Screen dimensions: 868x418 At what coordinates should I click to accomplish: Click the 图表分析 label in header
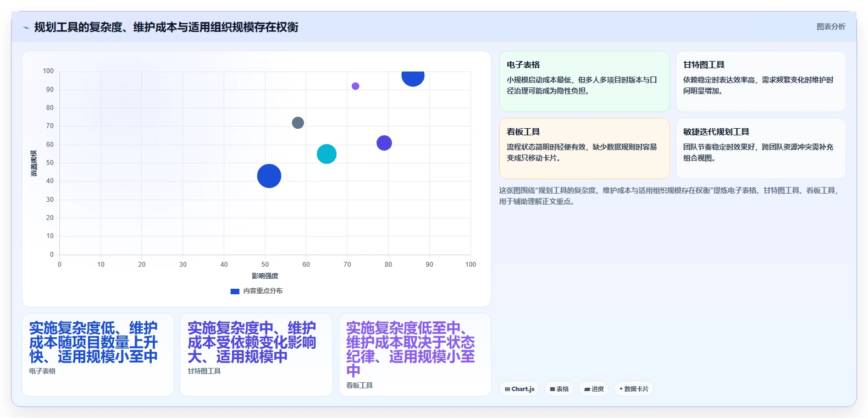coord(831,26)
